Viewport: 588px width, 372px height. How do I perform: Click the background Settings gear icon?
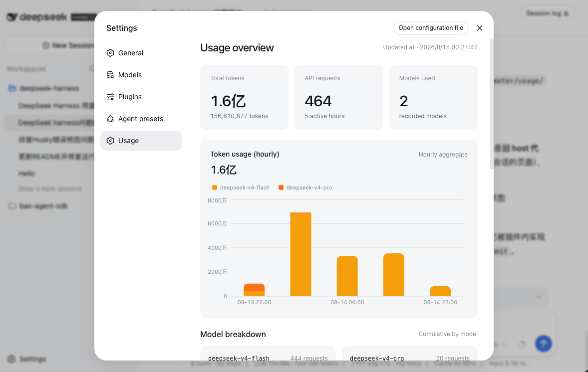pos(11,359)
